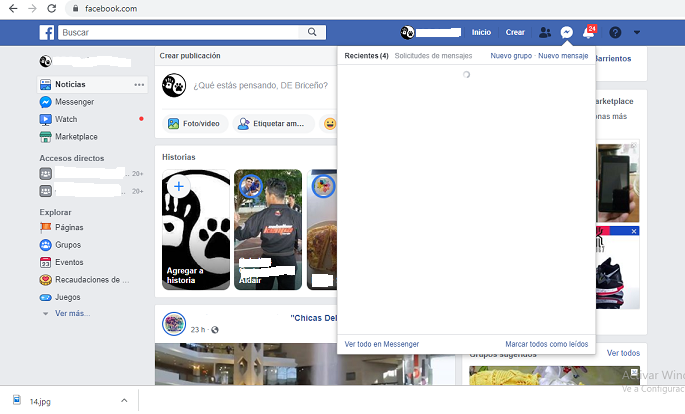The height and width of the screenshot is (414, 685).
Task: Open Noticias options three dots
Action: tap(139, 84)
